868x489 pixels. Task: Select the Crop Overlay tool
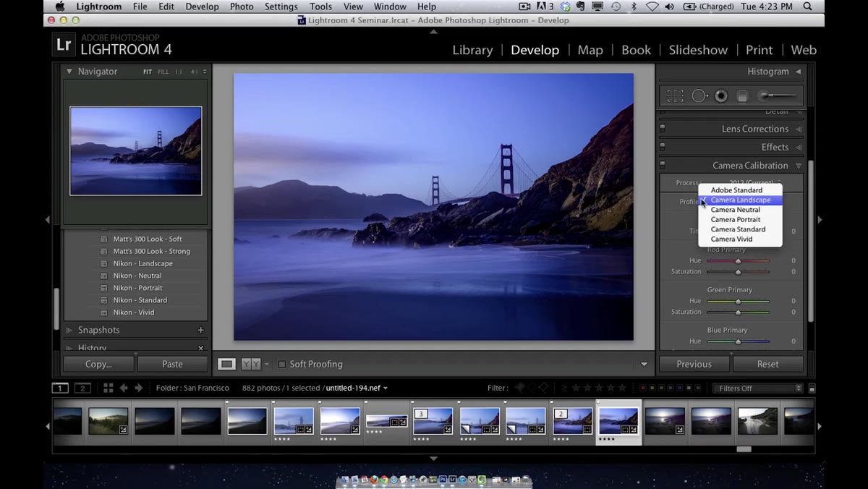(675, 95)
